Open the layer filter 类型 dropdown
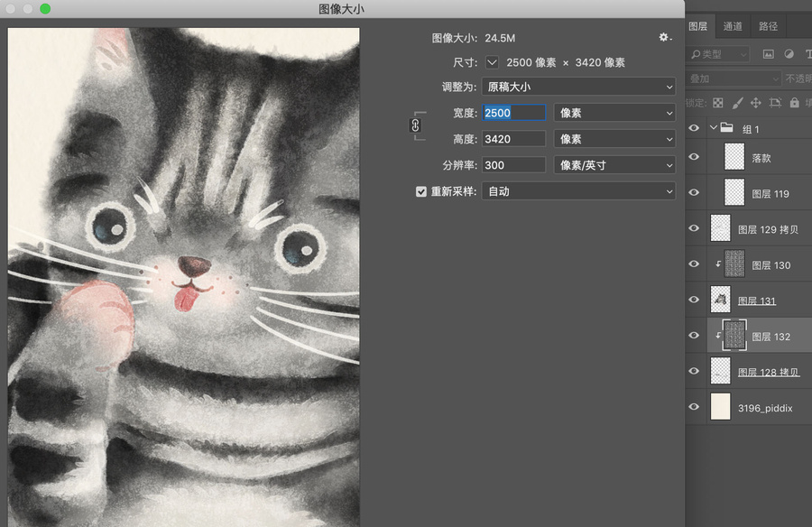 pyautogui.click(x=719, y=54)
